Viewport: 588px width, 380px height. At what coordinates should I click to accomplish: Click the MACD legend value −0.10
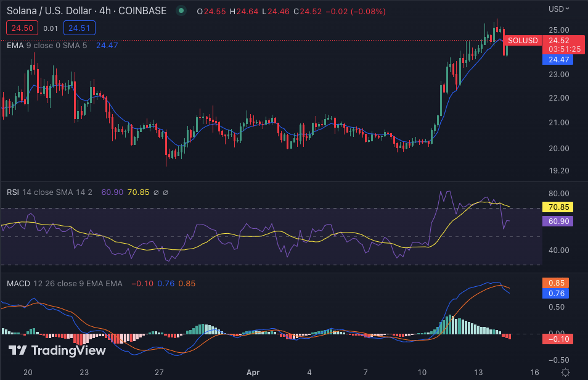point(142,284)
